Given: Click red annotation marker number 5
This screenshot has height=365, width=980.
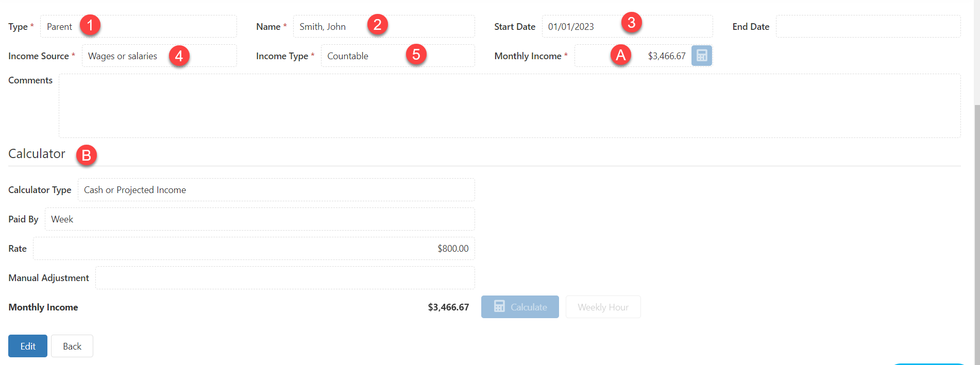Looking at the screenshot, I should pos(416,54).
